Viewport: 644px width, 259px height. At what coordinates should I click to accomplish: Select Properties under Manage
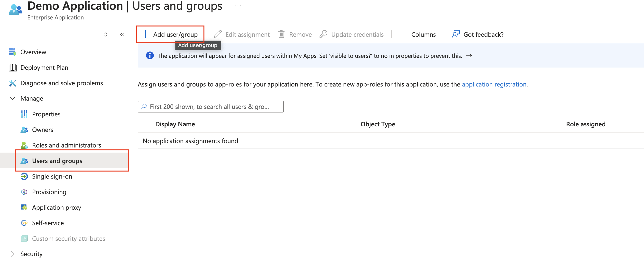coord(46,114)
